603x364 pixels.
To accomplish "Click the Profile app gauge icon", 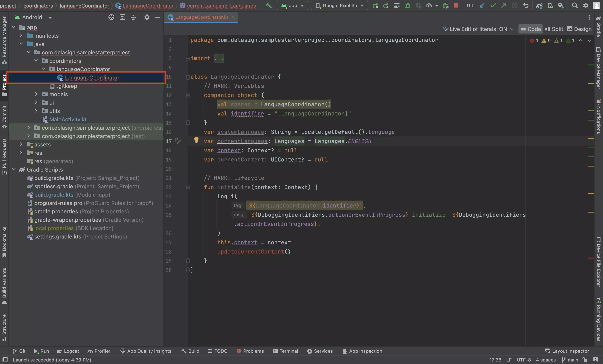I will tap(429, 5).
